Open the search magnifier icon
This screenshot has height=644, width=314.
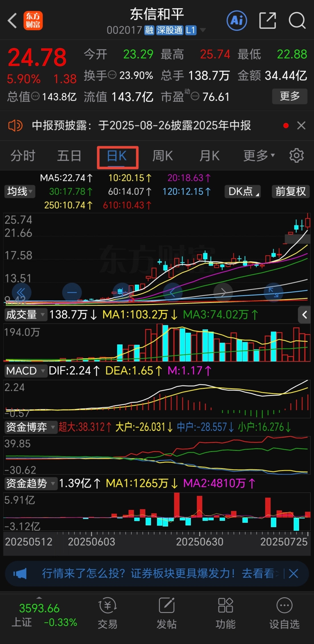pyautogui.click(x=297, y=20)
